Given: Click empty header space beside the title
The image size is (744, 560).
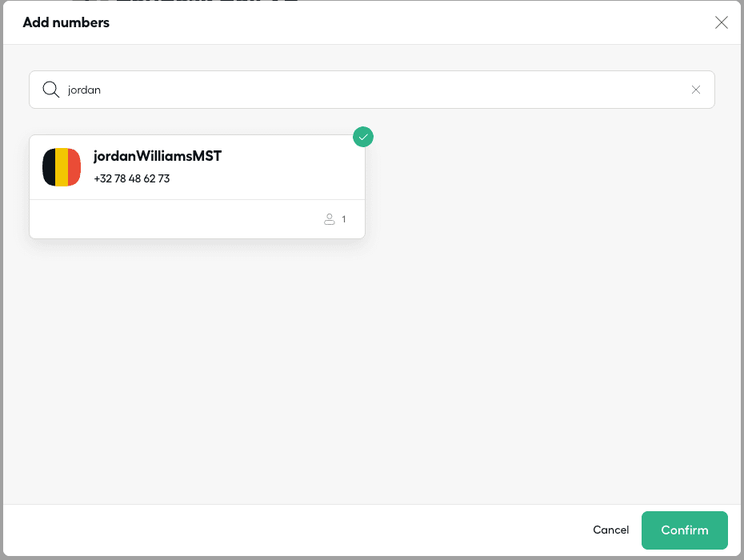Looking at the screenshot, I should pos(400,22).
